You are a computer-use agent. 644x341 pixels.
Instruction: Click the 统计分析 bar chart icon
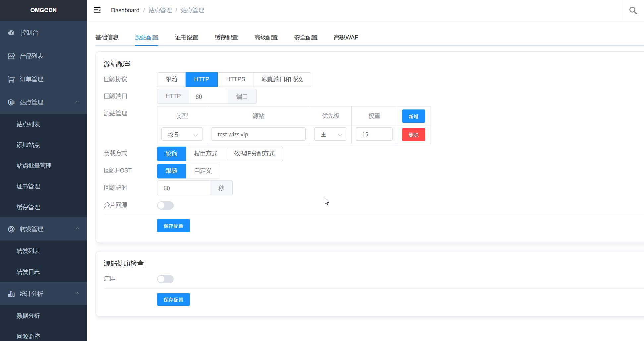tap(11, 294)
